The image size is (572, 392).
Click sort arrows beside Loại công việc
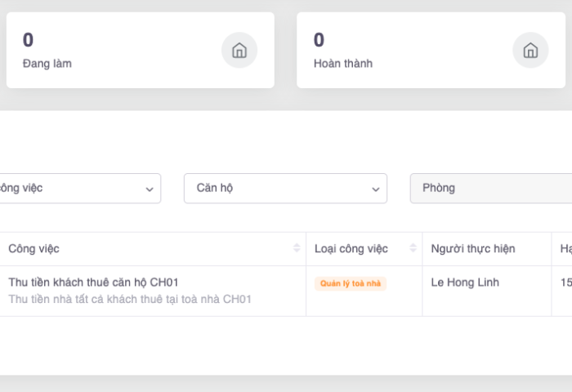[x=413, y=248]
